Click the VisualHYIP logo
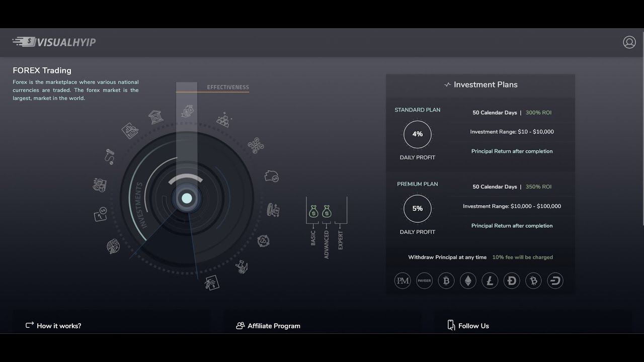Image resolution: width=644 pixels, height=362 pixels. tap(54, 42)
